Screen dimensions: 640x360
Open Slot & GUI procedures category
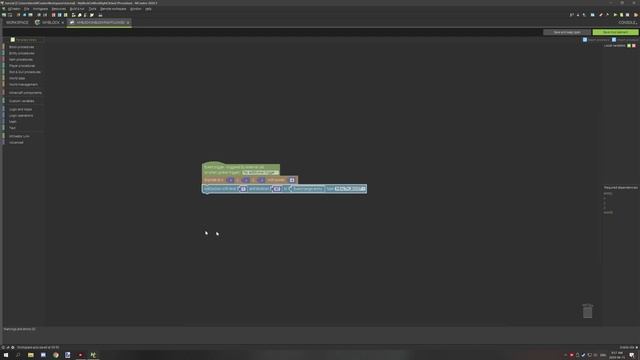24,72
